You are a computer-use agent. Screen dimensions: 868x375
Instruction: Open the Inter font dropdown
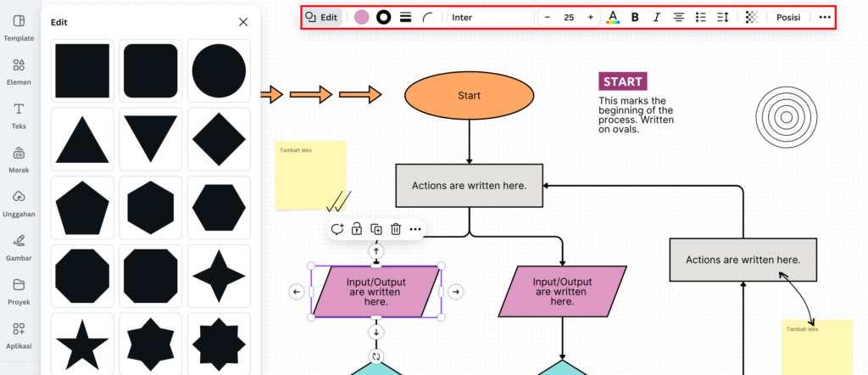491,17
